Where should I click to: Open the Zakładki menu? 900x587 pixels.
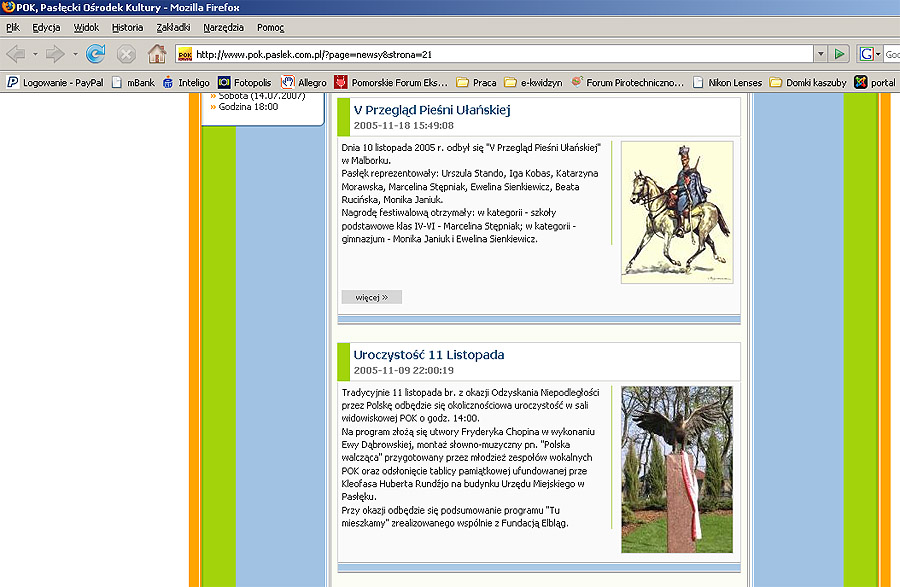coord(171,27)
